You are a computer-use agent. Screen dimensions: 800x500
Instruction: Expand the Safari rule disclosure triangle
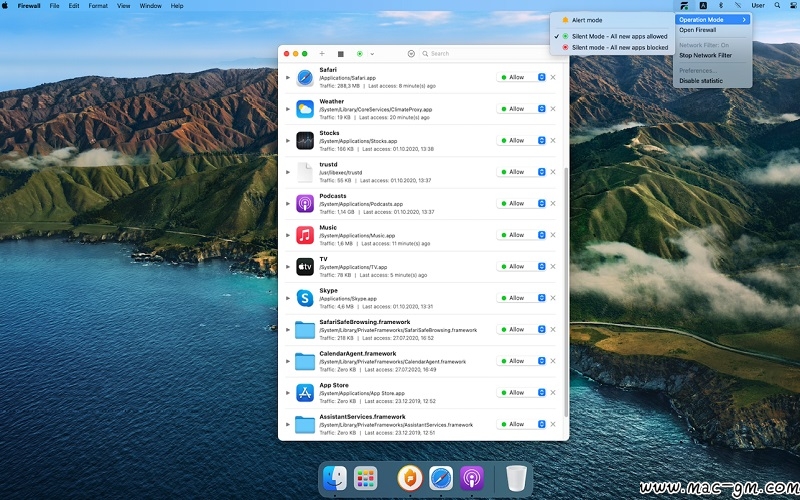288,78
